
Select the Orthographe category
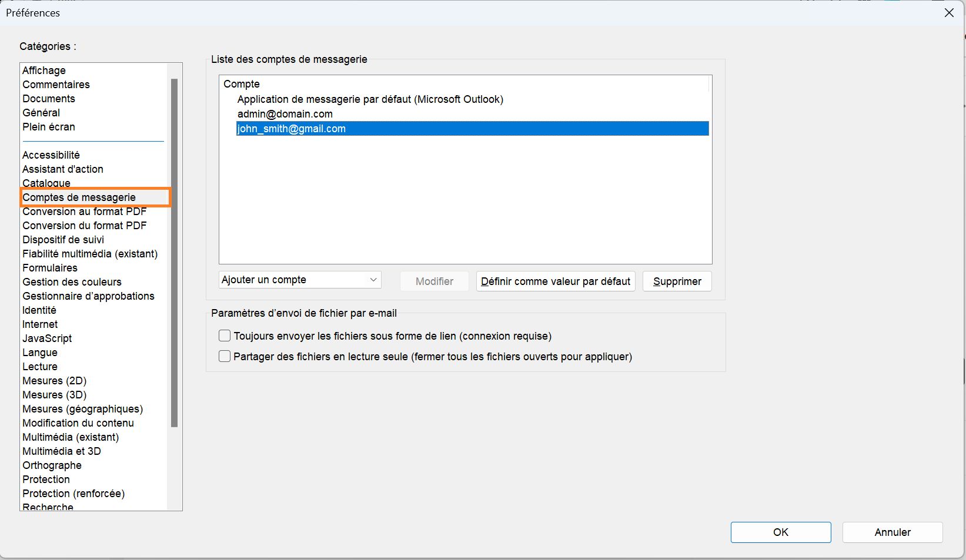point(52,465)
